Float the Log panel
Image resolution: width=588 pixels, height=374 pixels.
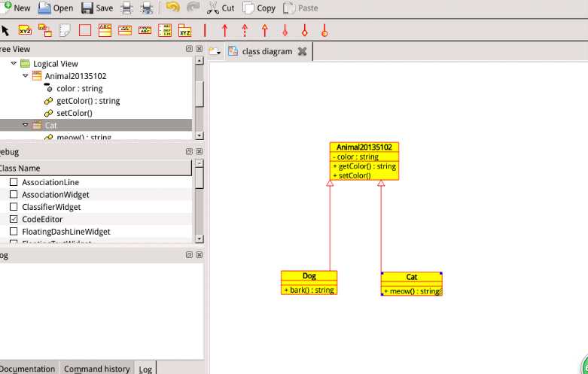click(x=190, y=255)
